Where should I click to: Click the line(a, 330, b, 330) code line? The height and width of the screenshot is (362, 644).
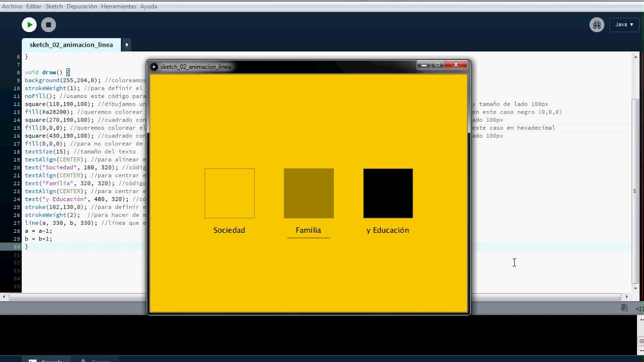click(x=85, y=223)
